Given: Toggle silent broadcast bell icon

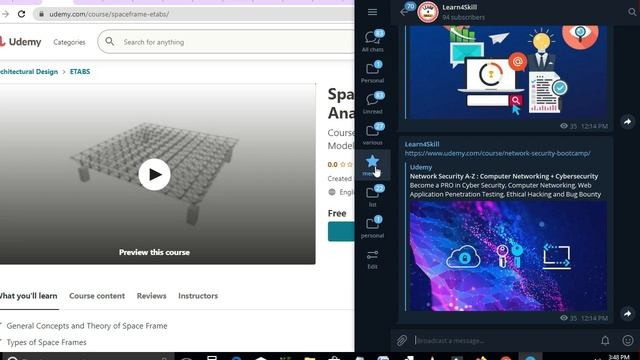Looking at the screenshot, I should pos(605,340).
